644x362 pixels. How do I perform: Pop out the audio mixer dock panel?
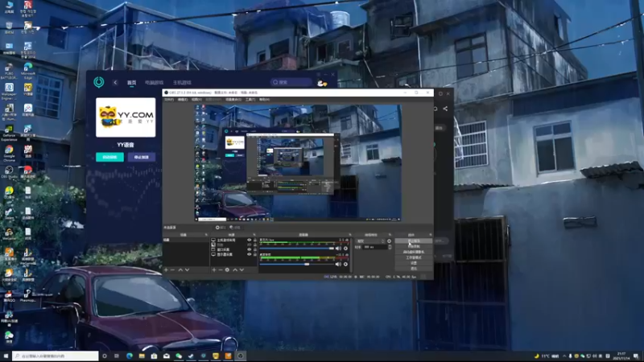(x=350, y=235)
